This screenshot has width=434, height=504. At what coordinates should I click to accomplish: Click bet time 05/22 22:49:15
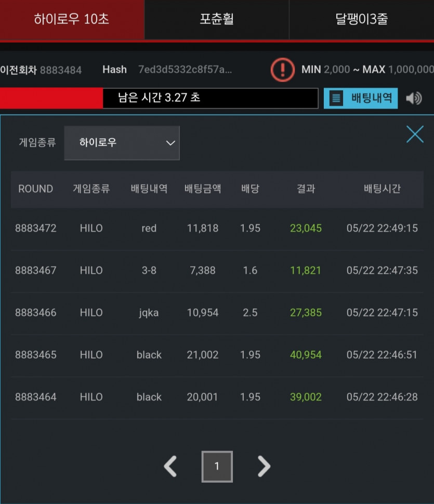pyautogui.click(x=382, y=229)
